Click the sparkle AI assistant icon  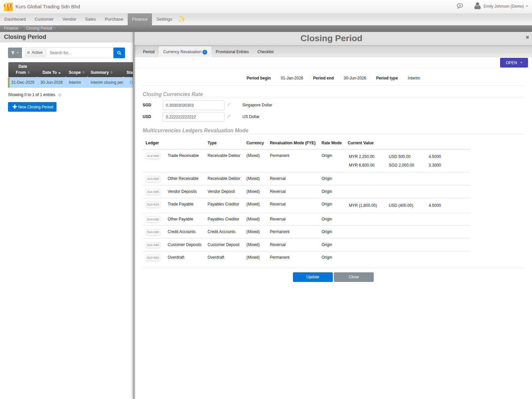pos(182,19)
